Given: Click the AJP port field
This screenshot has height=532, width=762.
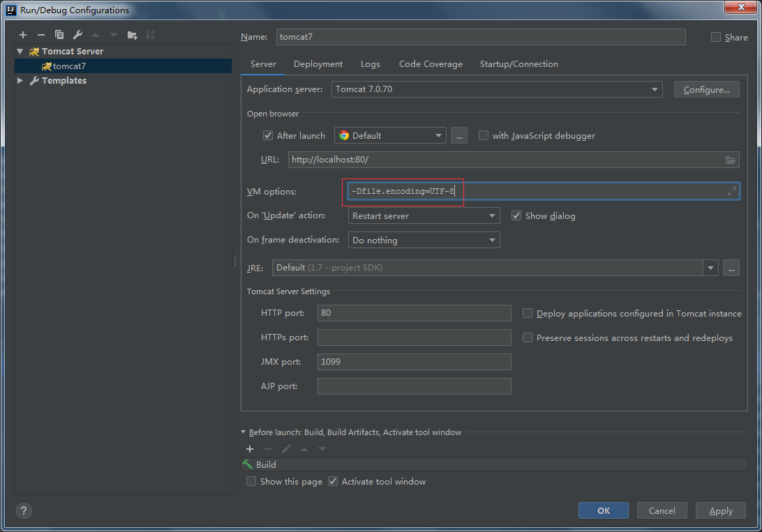Looking at the screenshot, I should click(x=414, y=386).
